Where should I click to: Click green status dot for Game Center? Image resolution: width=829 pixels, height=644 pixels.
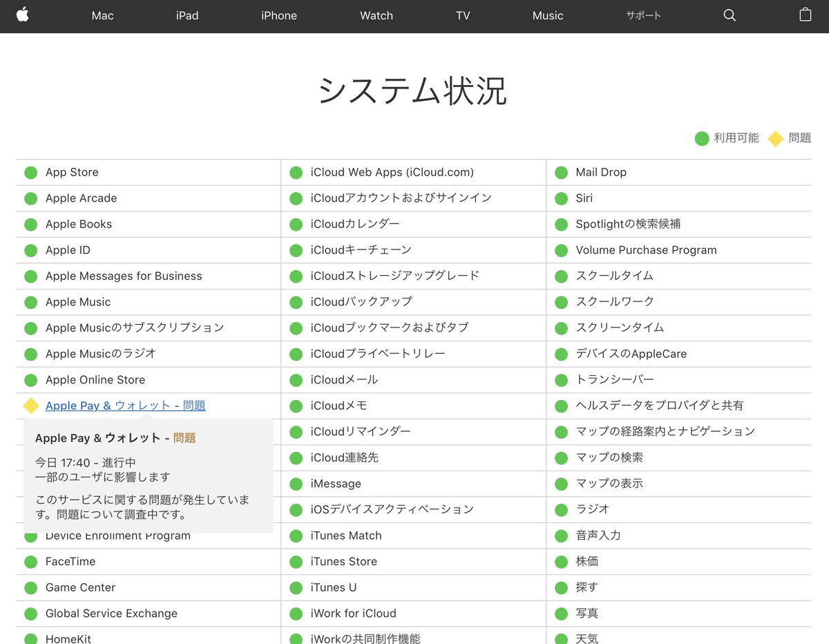click(x=30, y=587)
